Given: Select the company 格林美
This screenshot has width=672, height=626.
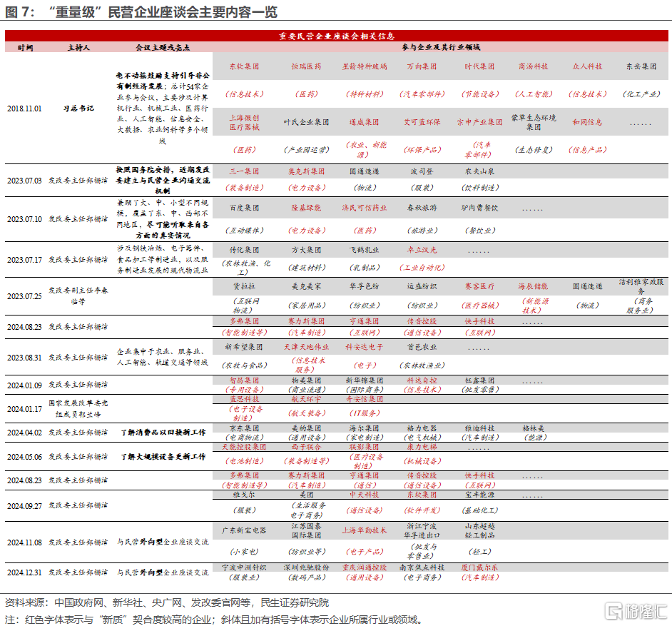Looking at the screenshot, I should 533,428.
